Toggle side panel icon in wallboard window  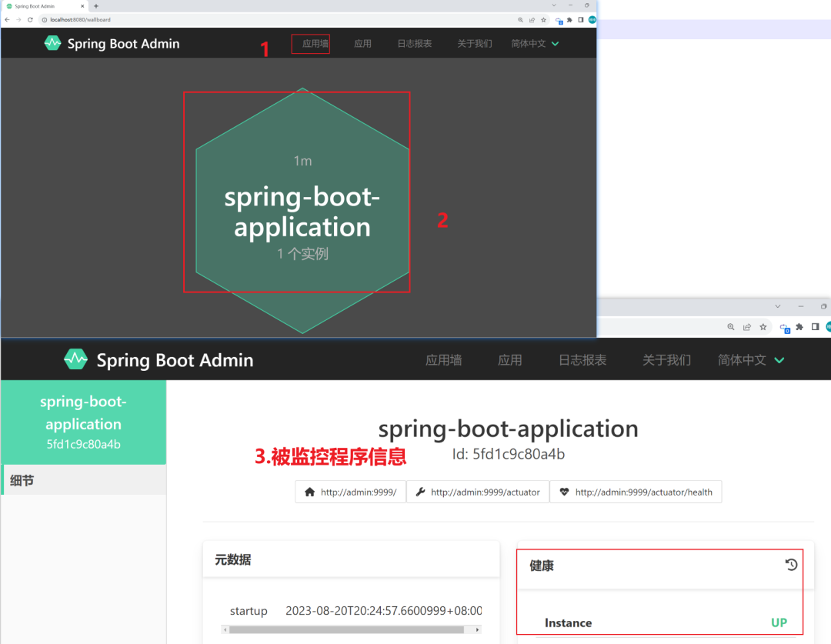pyautogui.click(x=581, y=19)
